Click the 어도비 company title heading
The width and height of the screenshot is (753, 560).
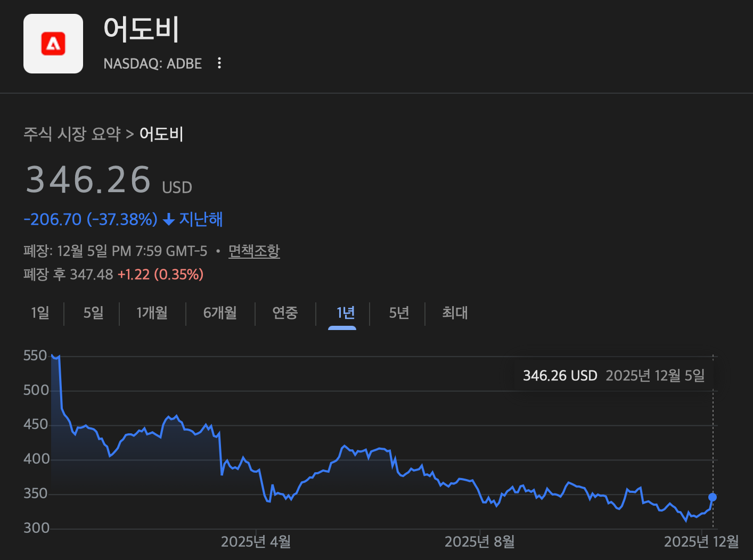pos(141,29)
